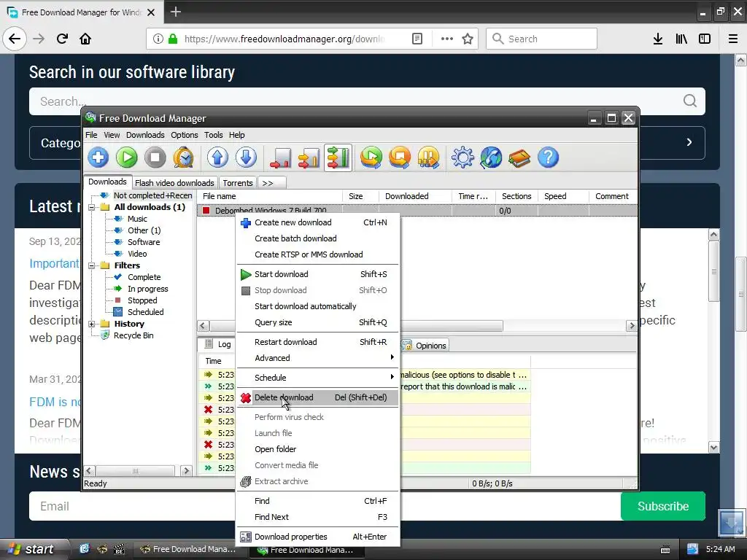Click the green Subscribe button
747x560 pixels.
(662, 506)
